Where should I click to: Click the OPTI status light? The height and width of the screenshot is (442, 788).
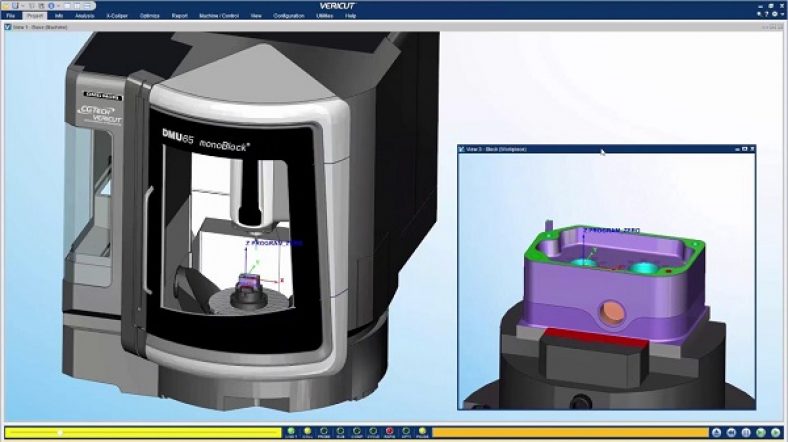click(x=406, y=432)
